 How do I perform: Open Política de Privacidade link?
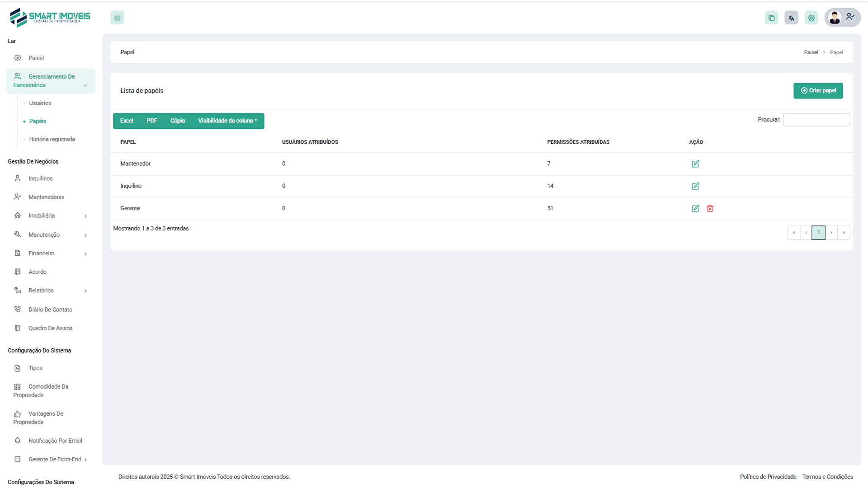point(768,477)
